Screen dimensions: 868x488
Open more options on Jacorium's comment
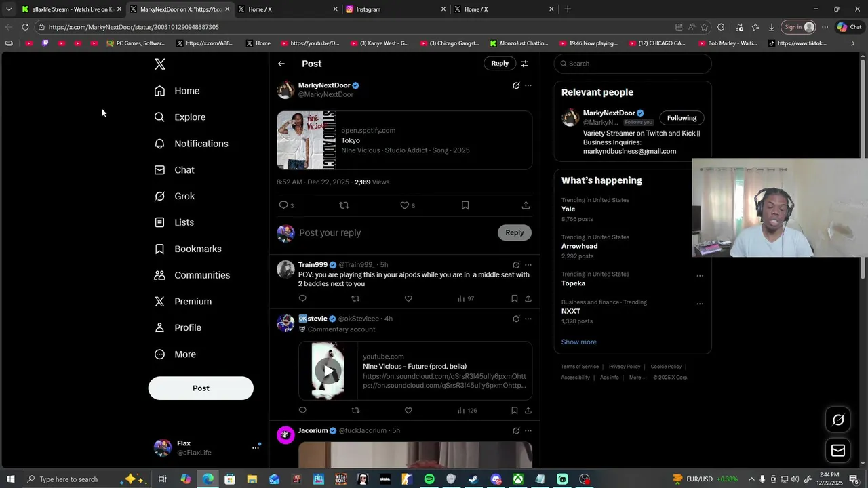(x=528, y=430)
